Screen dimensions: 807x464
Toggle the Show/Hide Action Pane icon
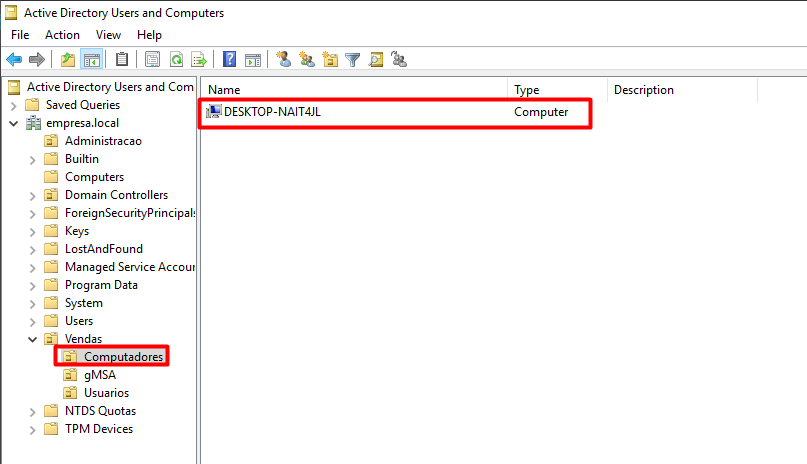coord(253,60)
